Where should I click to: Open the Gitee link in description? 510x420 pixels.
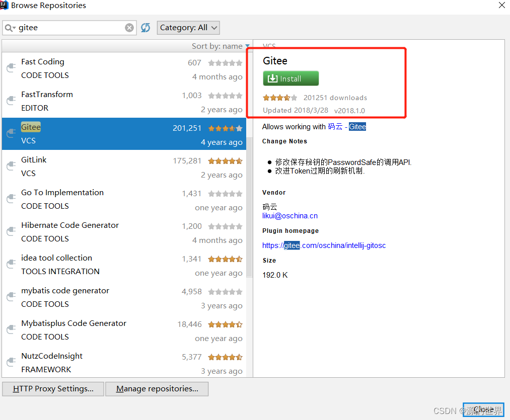click(357, 127)
